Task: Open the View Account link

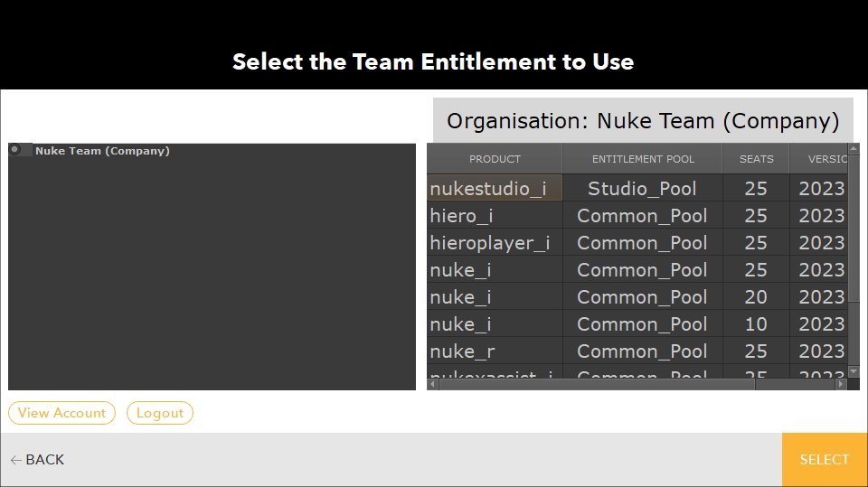Action: tap(62, 413)
